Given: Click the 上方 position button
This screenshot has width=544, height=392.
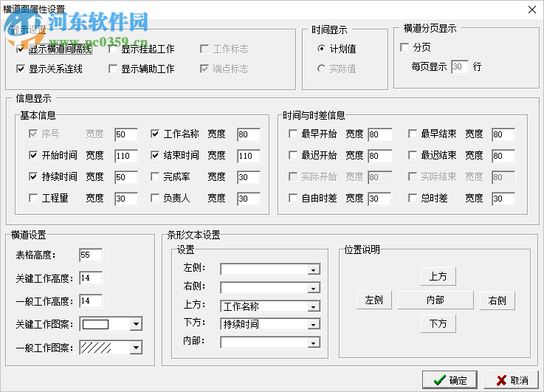Looking at the screenshot, I should (438, 277).
